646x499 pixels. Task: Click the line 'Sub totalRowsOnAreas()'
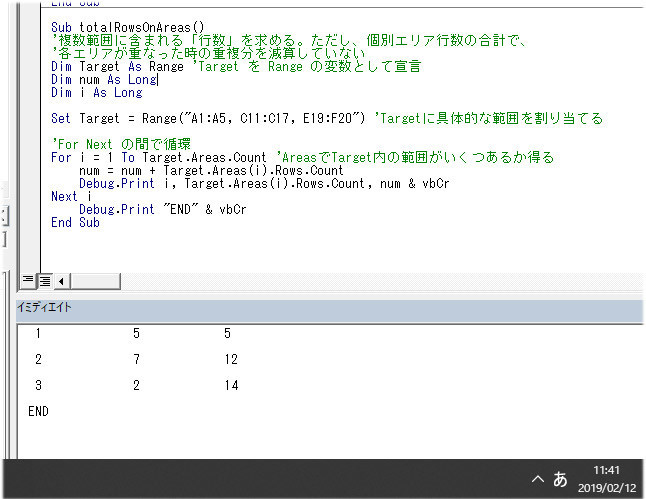tap(128, 27)
